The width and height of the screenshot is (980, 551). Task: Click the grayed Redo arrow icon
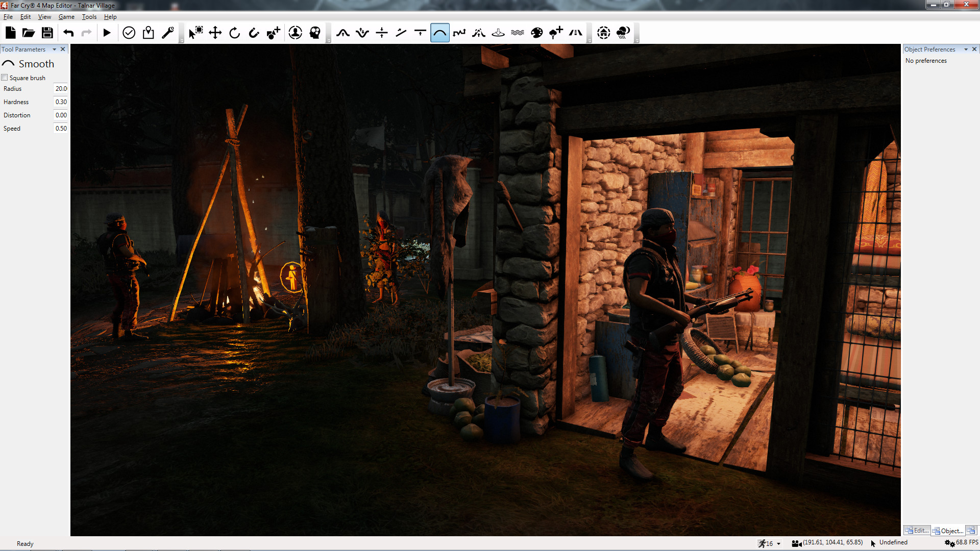click(87, 33)
